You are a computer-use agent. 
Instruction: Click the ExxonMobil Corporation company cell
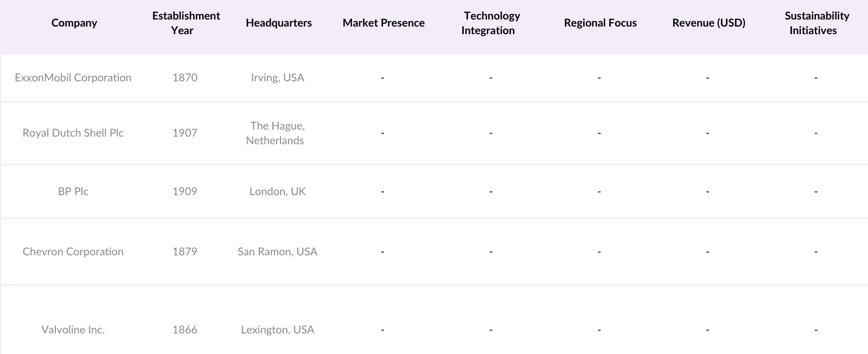(73, 78)
